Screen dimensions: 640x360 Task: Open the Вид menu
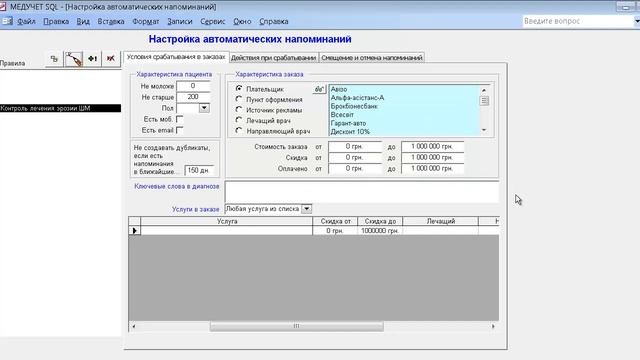point(83,21)
